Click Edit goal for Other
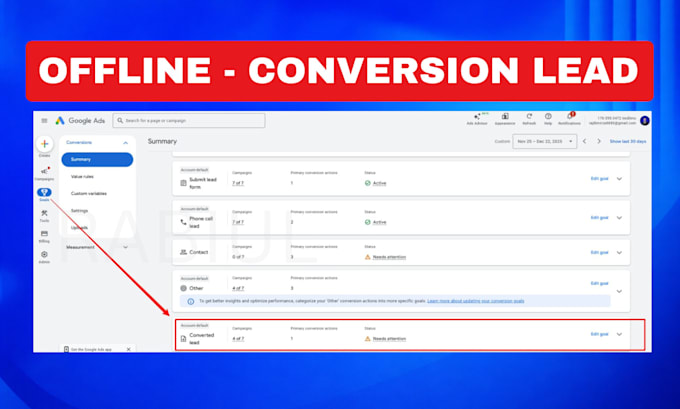The height and width of the screenshot is (409, 680). point(599,283)
